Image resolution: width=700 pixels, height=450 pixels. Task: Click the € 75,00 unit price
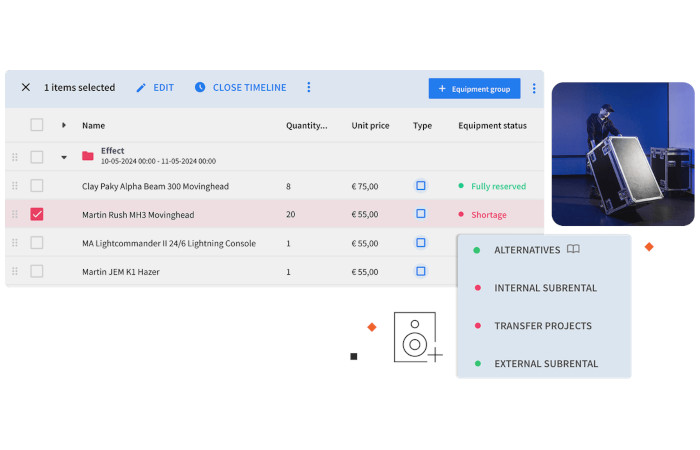pos(365,186)
